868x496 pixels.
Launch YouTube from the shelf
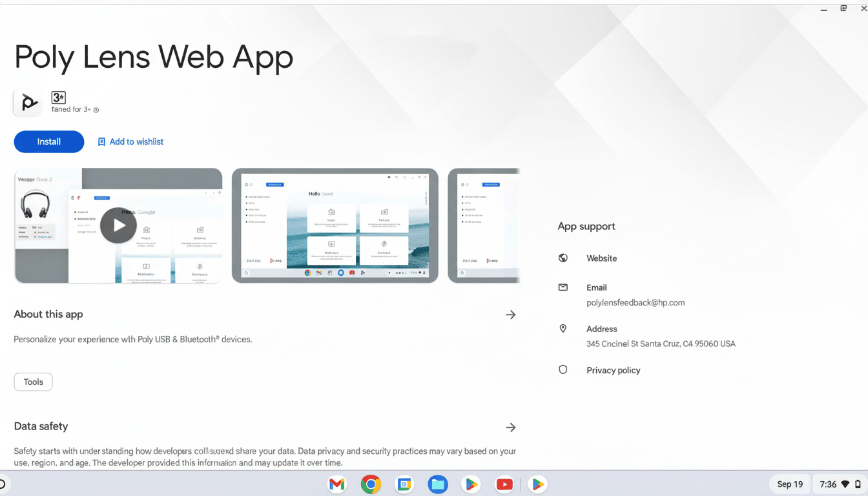click(x=504, y=484)
